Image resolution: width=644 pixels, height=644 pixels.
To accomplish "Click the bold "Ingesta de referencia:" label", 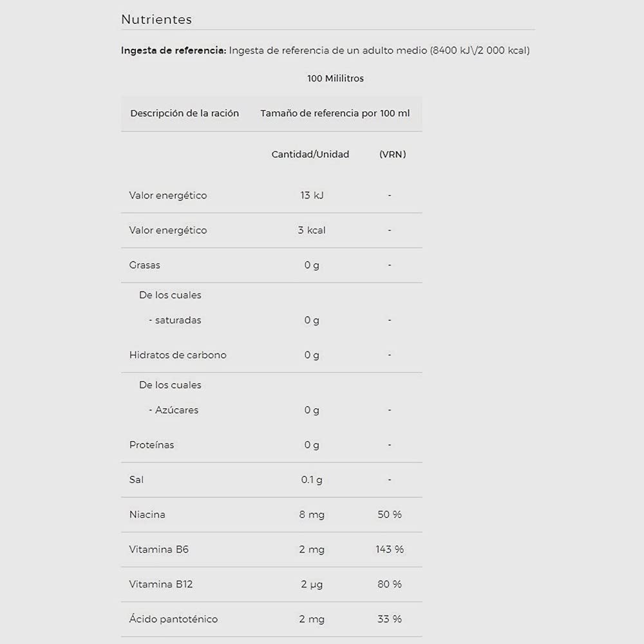I will click(173, 50).
